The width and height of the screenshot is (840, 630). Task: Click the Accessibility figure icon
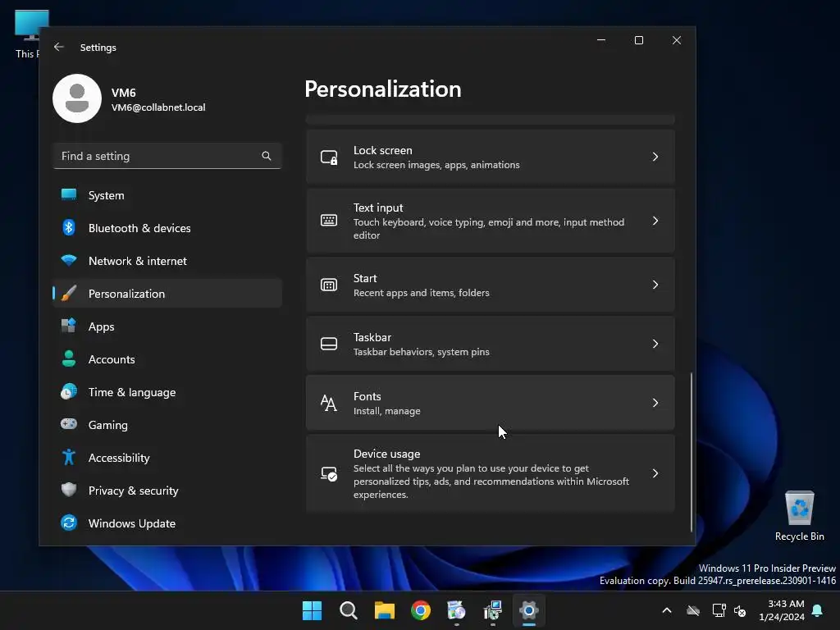(x=69, y=457)
